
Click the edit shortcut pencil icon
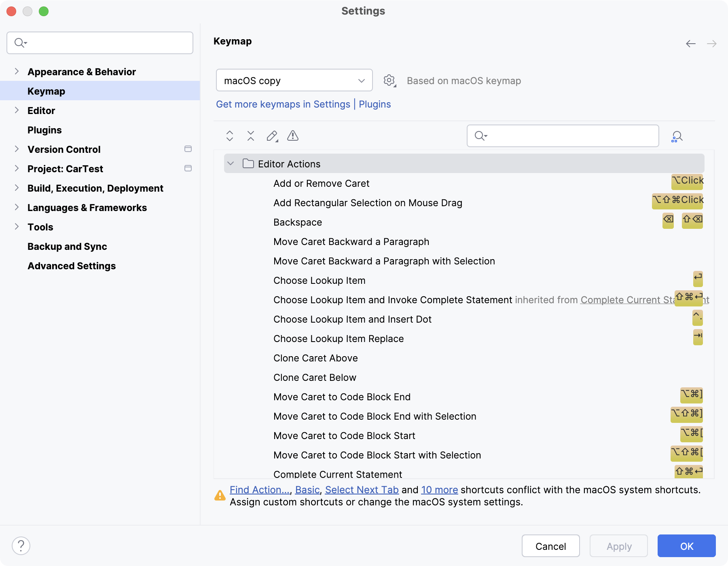[271, 136]
